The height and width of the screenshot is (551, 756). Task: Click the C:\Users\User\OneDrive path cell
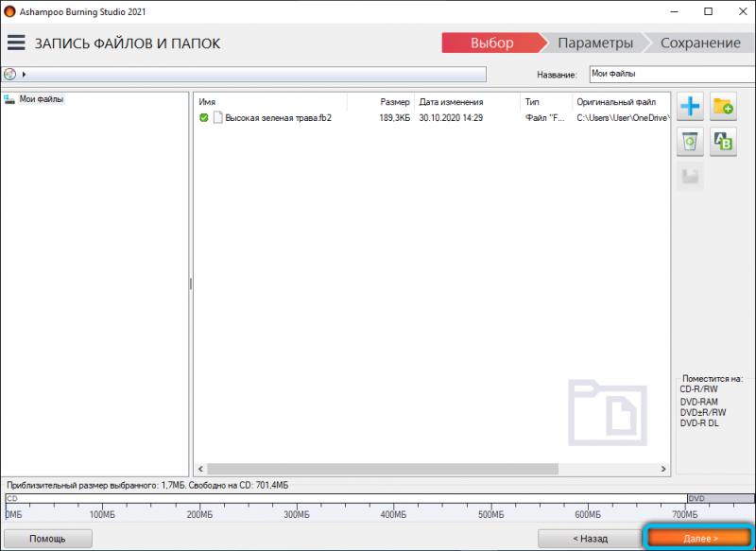click(x=622, y=117)
